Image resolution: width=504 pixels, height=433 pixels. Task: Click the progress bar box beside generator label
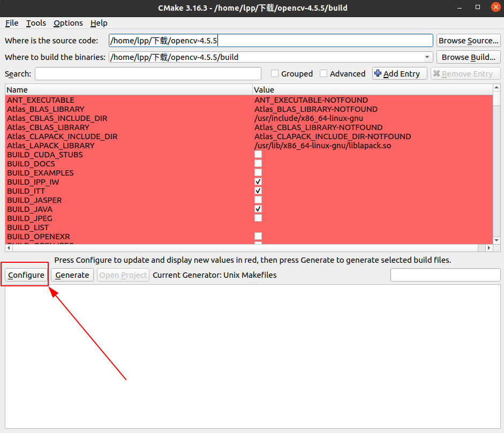point(446,275)
